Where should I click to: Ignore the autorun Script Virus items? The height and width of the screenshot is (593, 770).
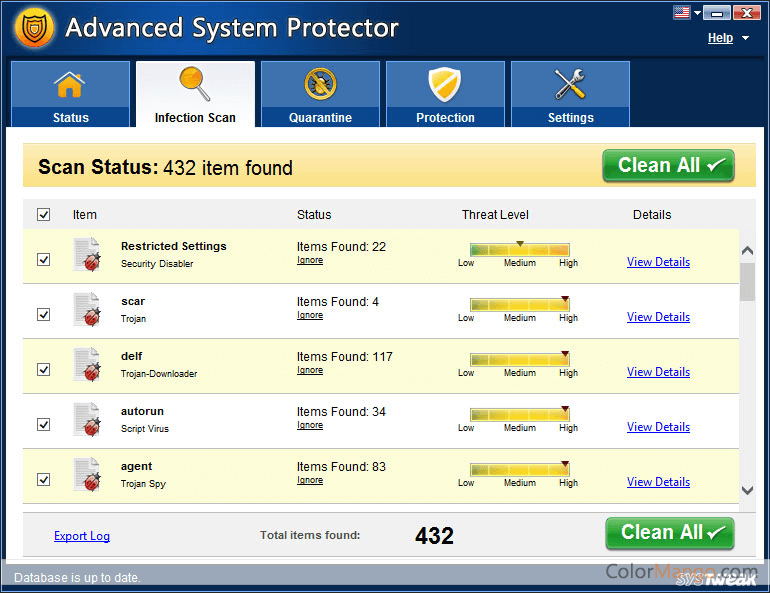(x=310, y=425)
